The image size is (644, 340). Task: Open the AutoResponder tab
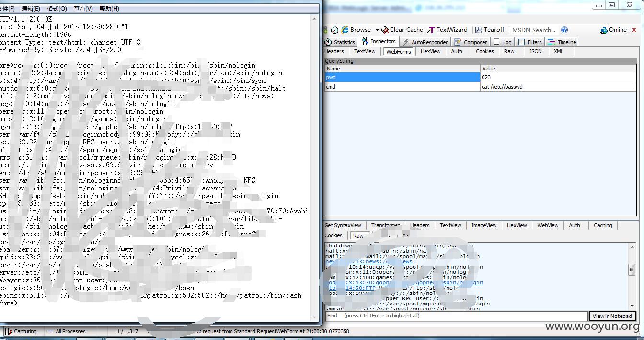click(425, 42)
